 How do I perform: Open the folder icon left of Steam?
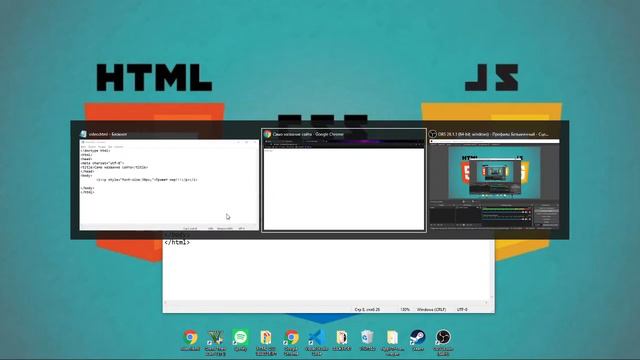pyautogui.click(x=392, y=342)
